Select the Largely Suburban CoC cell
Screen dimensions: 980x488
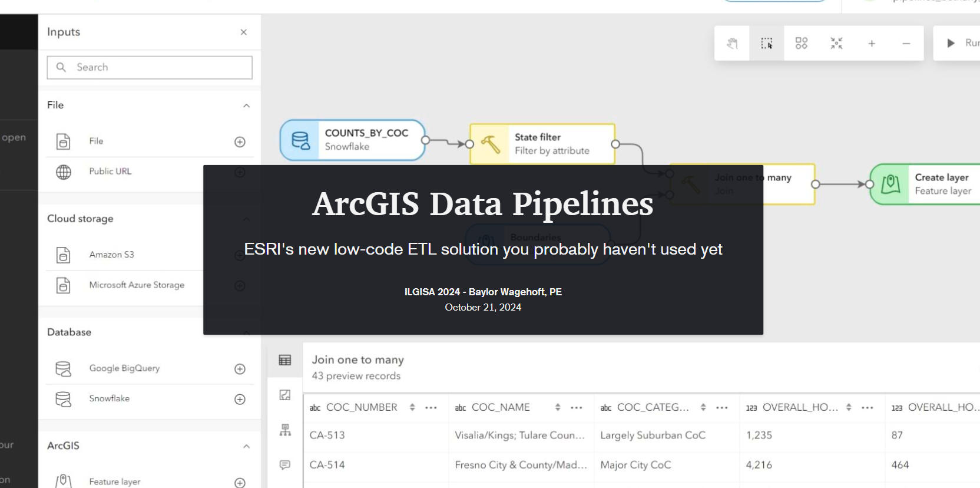pos(667,436)
